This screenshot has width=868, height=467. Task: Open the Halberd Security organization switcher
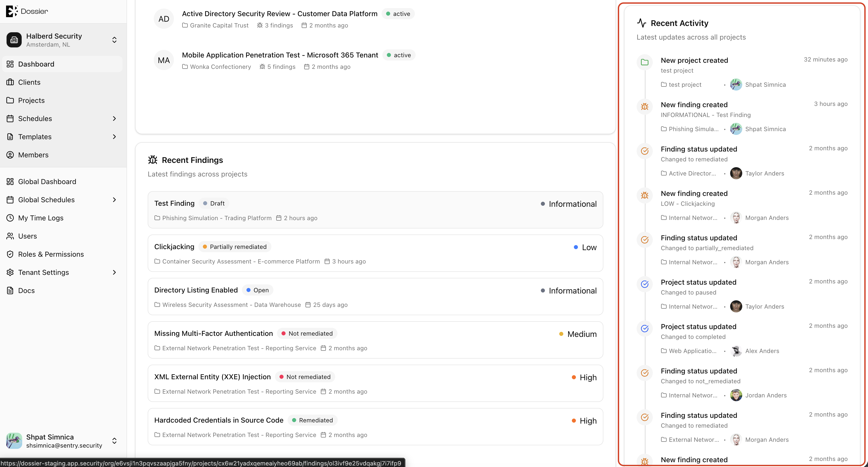(x=63, y=40)
